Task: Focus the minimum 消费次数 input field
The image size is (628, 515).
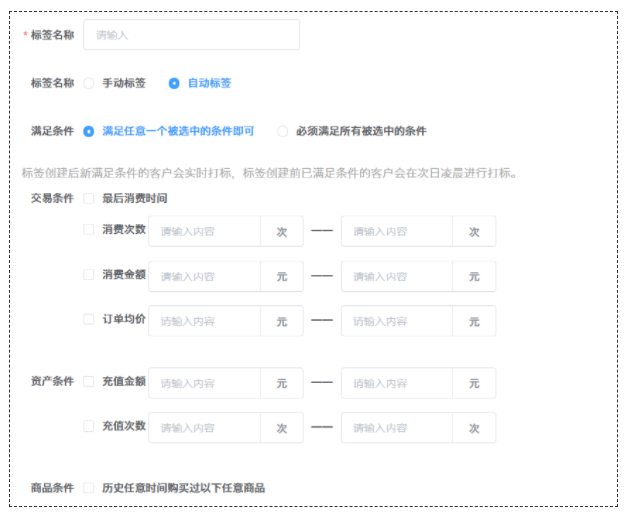Action: (x=205, y=231)
